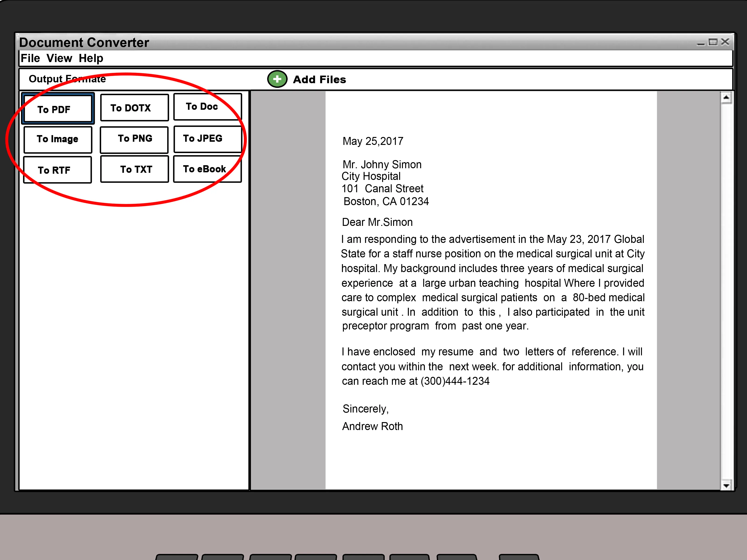The height and width of the screenshot is (560, 747).
Task: Open the File menu
Action: (30, 58)
